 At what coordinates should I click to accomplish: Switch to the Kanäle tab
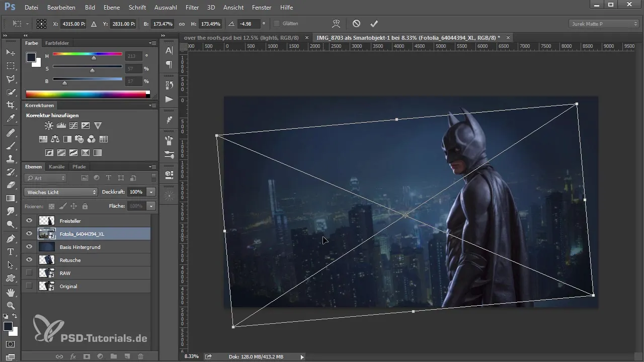click(57, 167)
